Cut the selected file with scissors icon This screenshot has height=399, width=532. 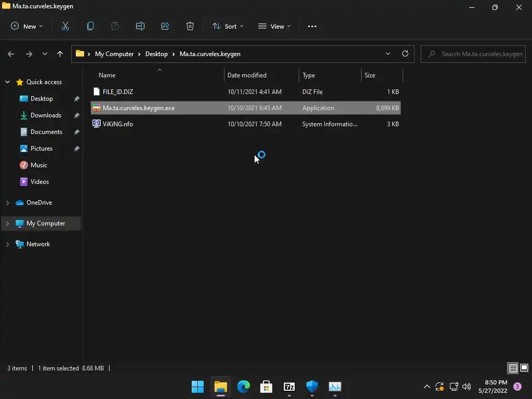(x=65, y=26)
